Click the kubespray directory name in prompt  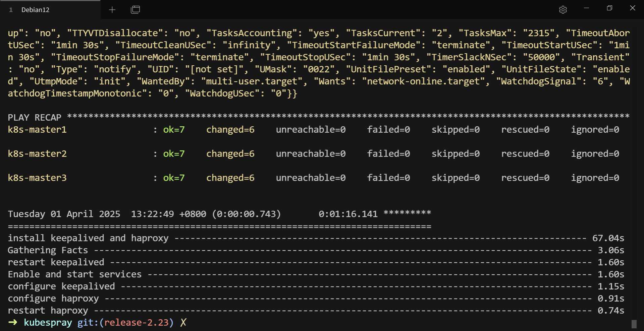pos(48,323)
